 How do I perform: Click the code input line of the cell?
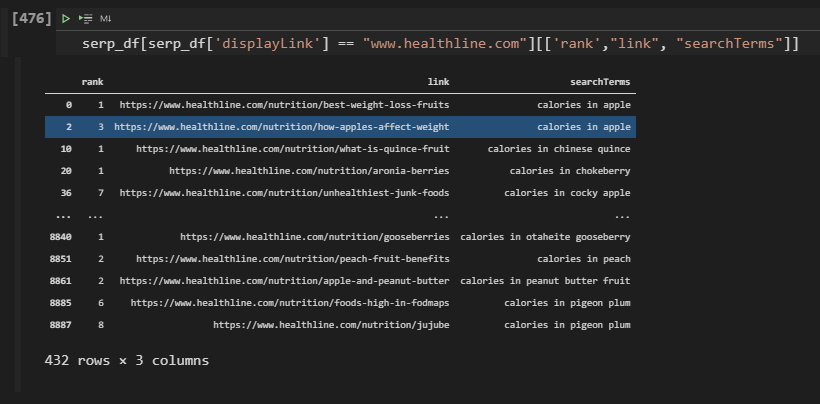440,43
